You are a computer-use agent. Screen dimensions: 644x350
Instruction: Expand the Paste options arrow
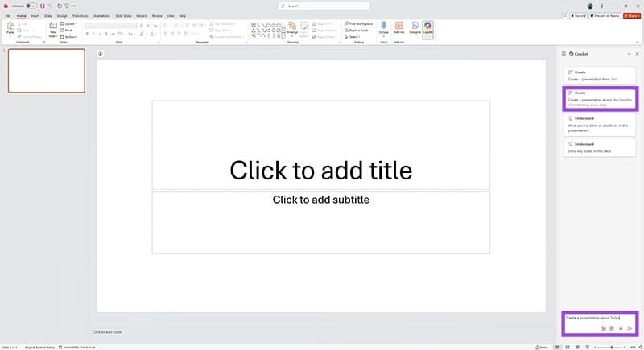[x=10, y=36]
